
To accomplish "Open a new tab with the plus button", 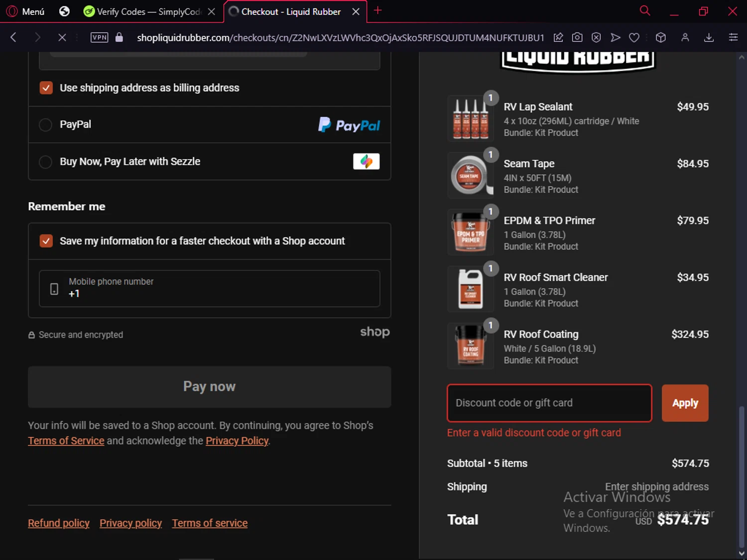I will [377, 10].
